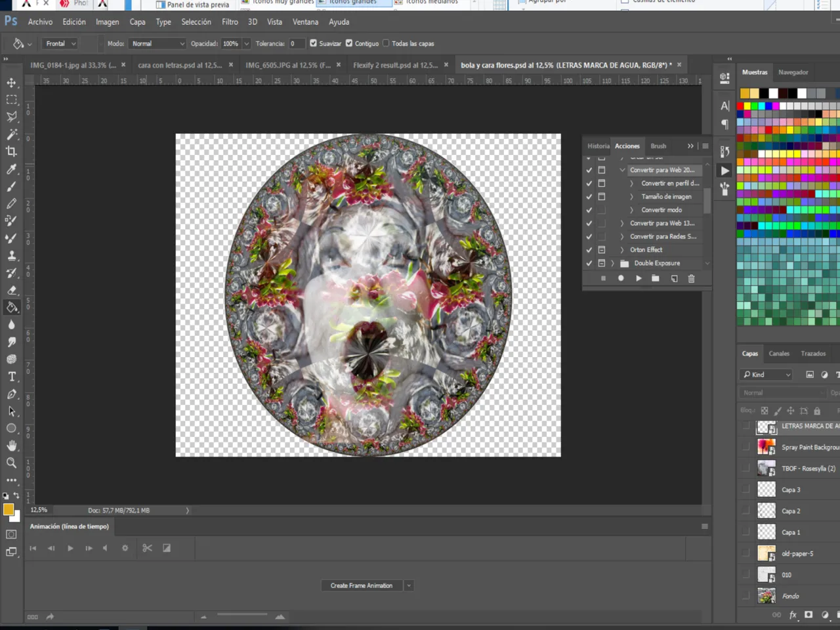Open the Modo Normal dropdown
Viewport: 840px width, 630px height.
157,43
